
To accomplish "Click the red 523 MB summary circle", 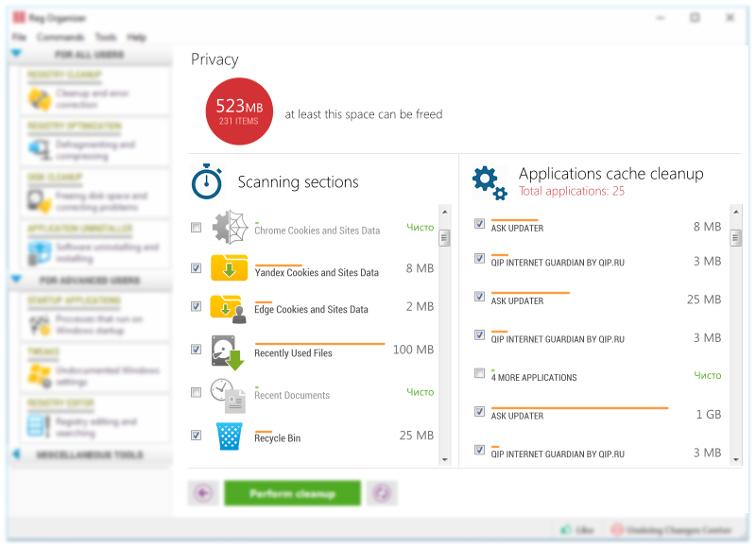I will click(x=239, y=111).
